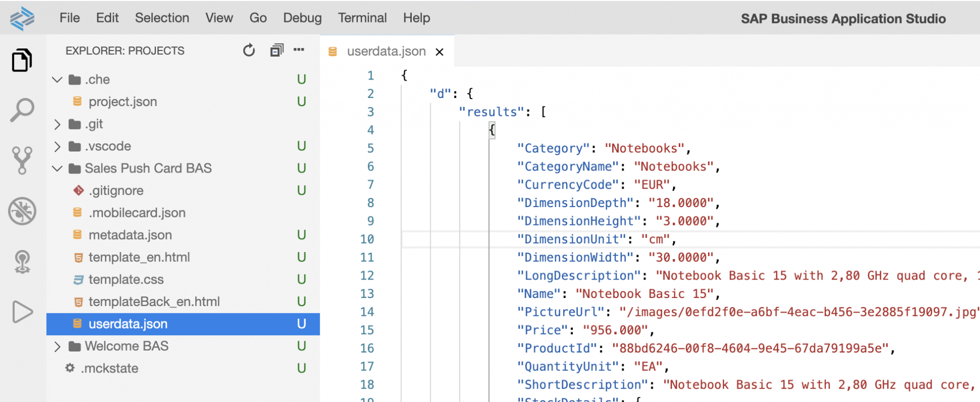980x402 pixels.
Task: Click the "956.000" price value
Action: [x=616, y=330]
